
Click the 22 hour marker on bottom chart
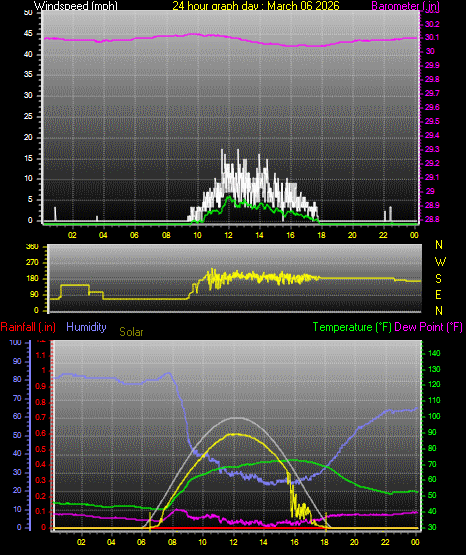click(x=385, y=542)
